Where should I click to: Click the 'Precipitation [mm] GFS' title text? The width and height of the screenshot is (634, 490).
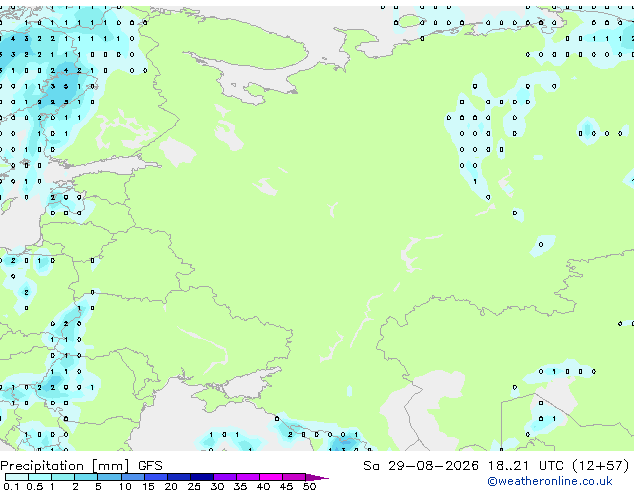click(x=81, y=466)
